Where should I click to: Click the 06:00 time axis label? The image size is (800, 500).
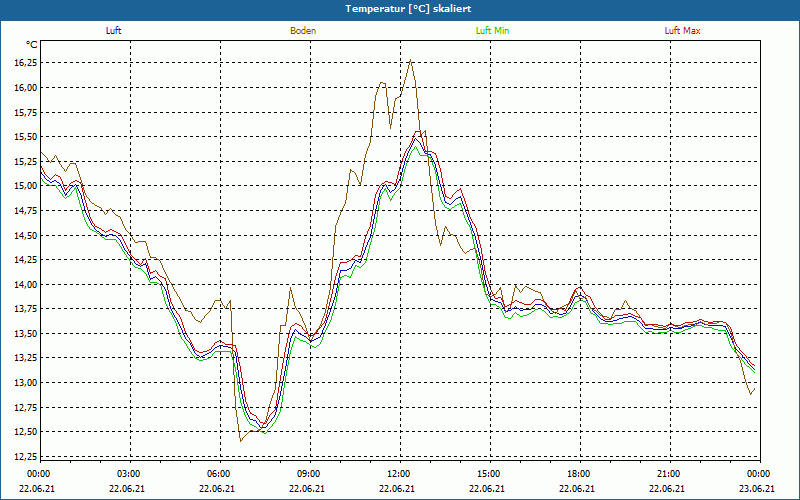click(220, 474)
